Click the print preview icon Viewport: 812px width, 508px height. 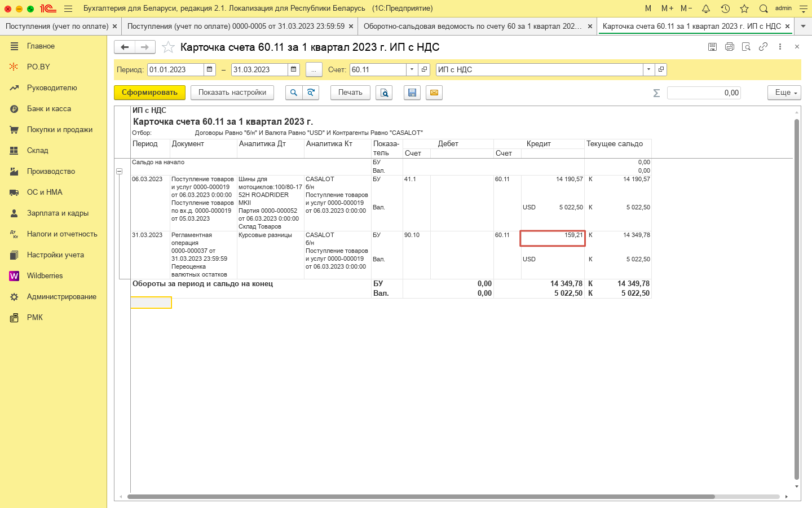[x=384, y=93]
